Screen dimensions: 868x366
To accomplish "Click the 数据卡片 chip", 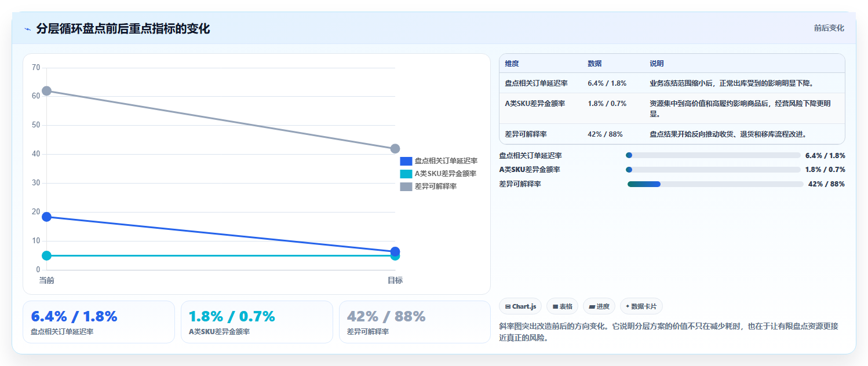I will (641, 306).
